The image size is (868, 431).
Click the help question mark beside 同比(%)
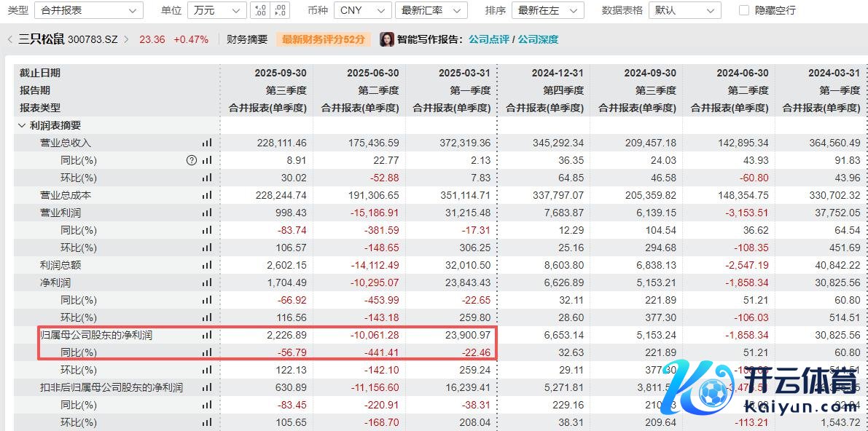click(x=192, y=160)
